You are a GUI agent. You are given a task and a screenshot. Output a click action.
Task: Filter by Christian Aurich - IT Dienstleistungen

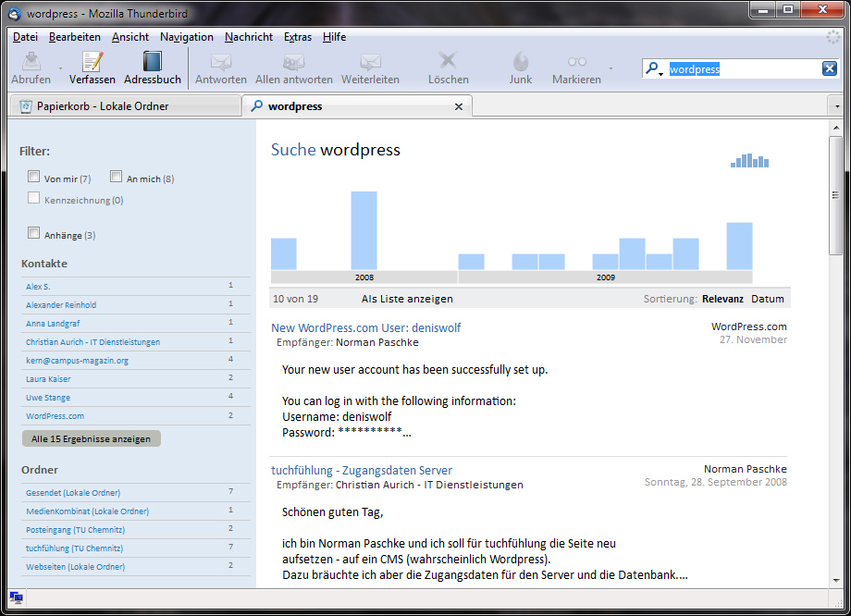[x=92, y=342]
